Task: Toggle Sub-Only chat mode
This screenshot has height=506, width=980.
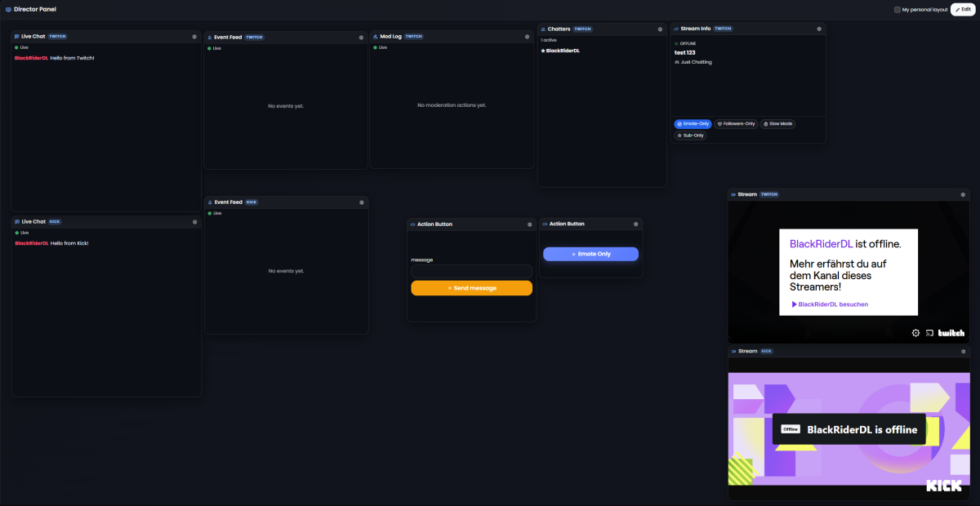Action: [x=690, y=135]
